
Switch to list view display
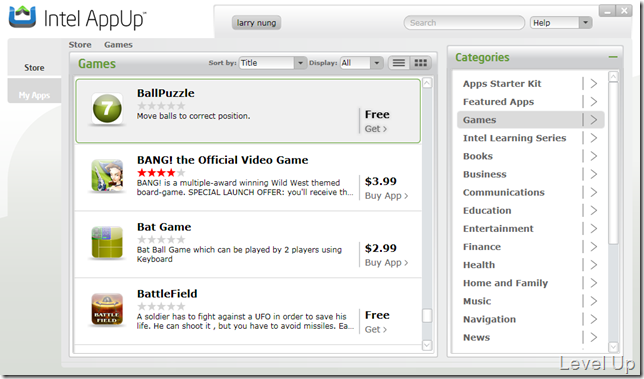click(x=399, y=63)
